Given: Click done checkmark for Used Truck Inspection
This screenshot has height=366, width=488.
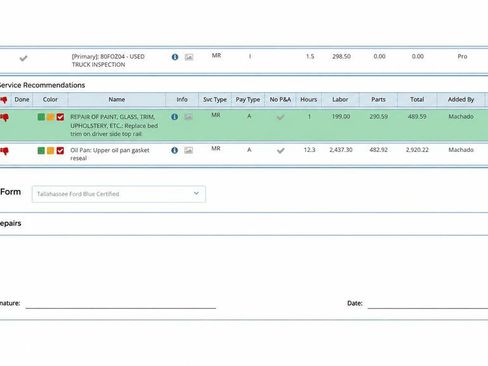Looking at the screenshot, I should 23,58.
